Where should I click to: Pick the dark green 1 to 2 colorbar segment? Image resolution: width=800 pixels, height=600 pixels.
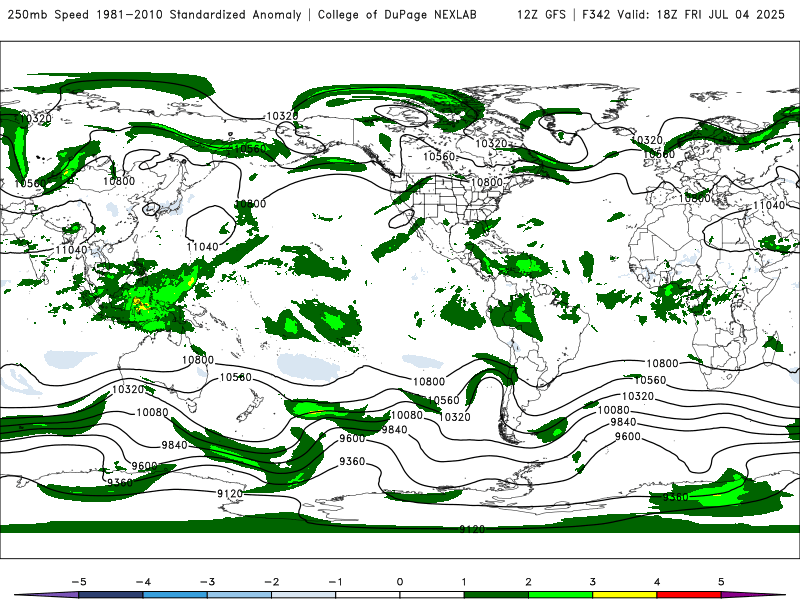pyautogui.click(x=496, y=595)
